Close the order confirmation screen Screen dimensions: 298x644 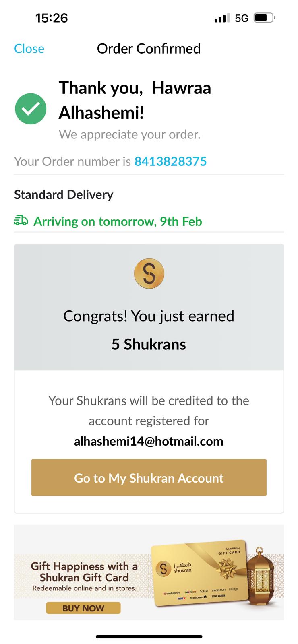click(29, 49)
